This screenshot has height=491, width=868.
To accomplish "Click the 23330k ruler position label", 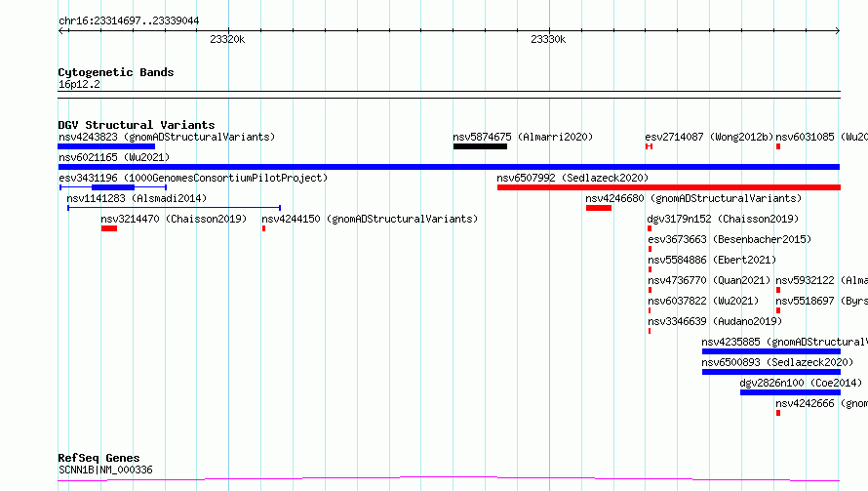I will coord(548,39).
